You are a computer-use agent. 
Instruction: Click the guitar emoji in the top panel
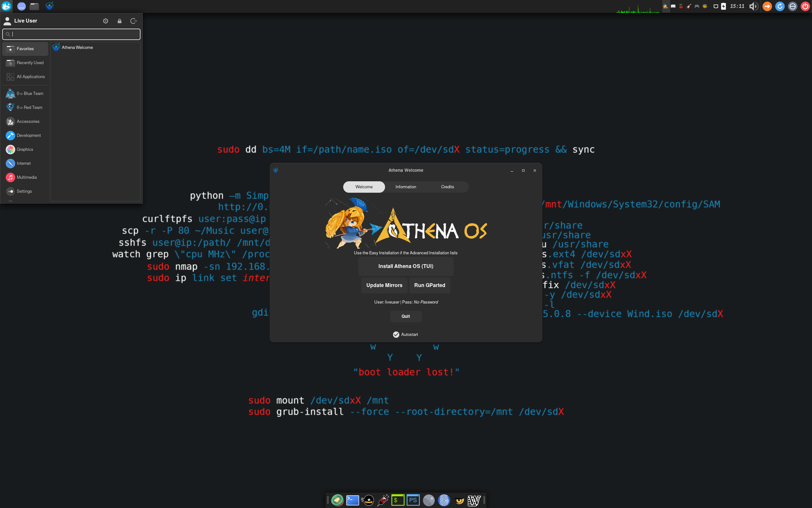pyautogui.click(x=689, y=6)
